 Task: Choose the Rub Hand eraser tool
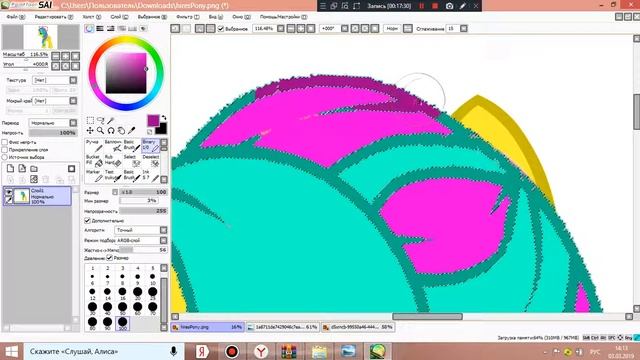point(113,160)
